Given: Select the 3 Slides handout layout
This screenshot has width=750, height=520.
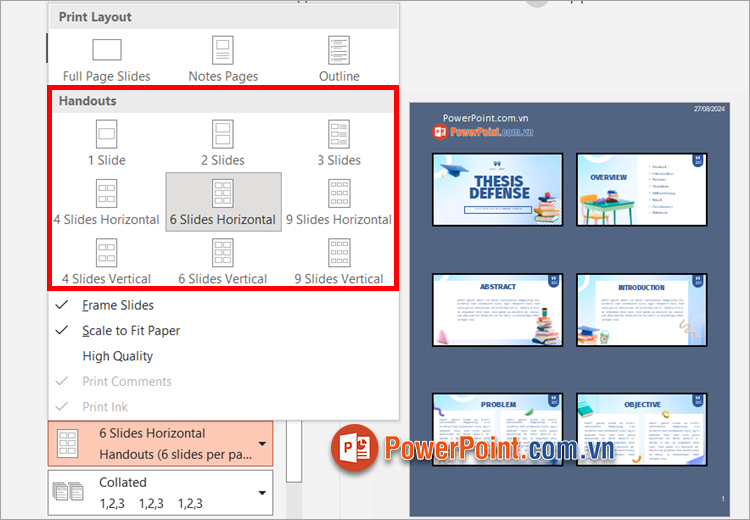Looking at the screenshot, I should 340,135.
